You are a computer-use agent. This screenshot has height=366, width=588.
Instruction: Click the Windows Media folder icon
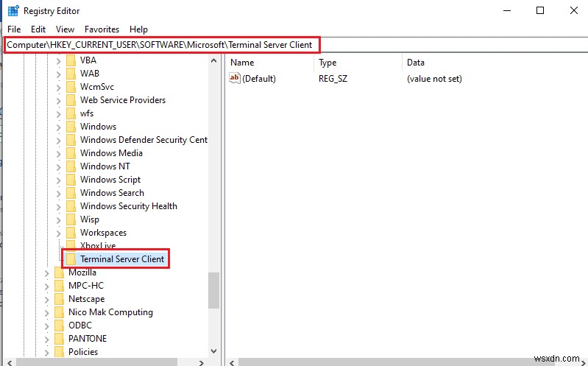pyautogui.click(x=71, y=152)
